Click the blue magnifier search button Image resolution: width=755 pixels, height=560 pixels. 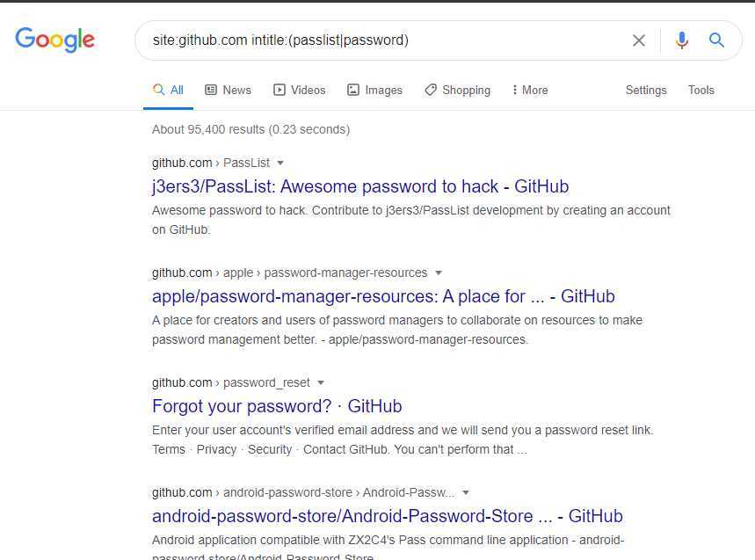coord(716,40)
